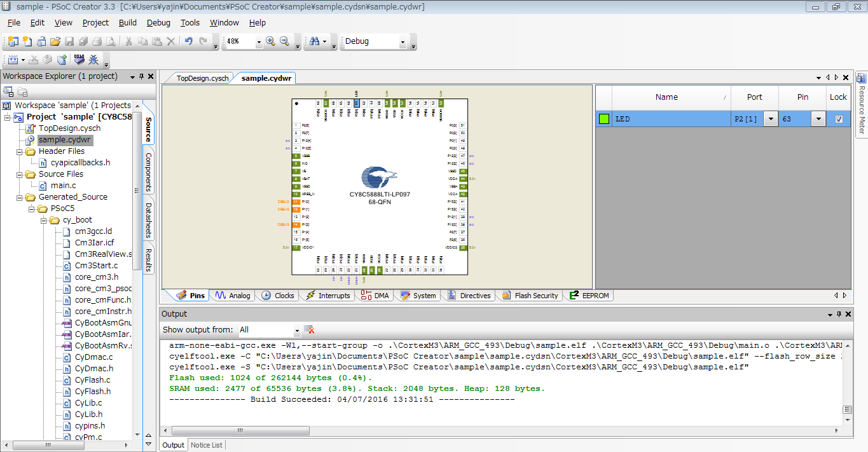868x452 pixels.
Task: Click the Delete X toolbar icon
Action: point(171,41)
